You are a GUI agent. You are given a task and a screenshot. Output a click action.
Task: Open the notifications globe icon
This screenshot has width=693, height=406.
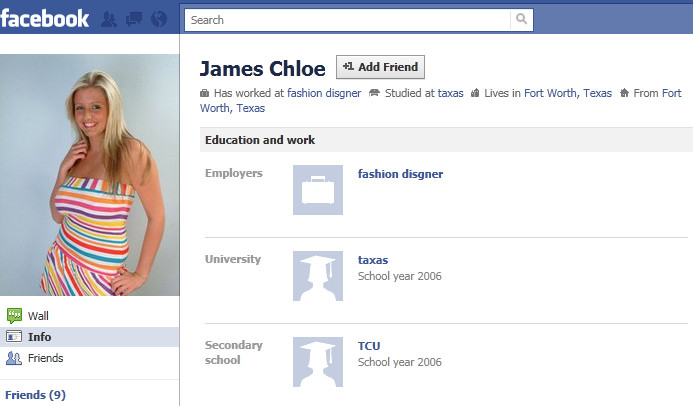click(x=159, y=19)
